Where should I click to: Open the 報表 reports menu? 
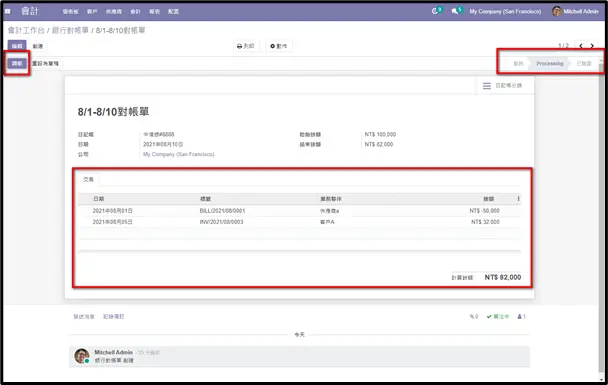tap(155, 12)
